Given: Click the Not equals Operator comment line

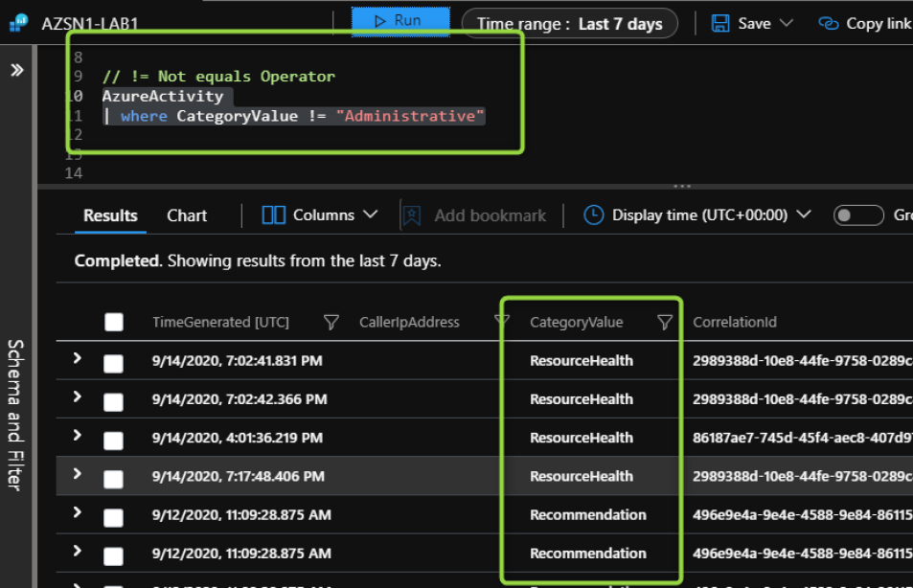Looking at the screenshot, I should pos(218,77).
